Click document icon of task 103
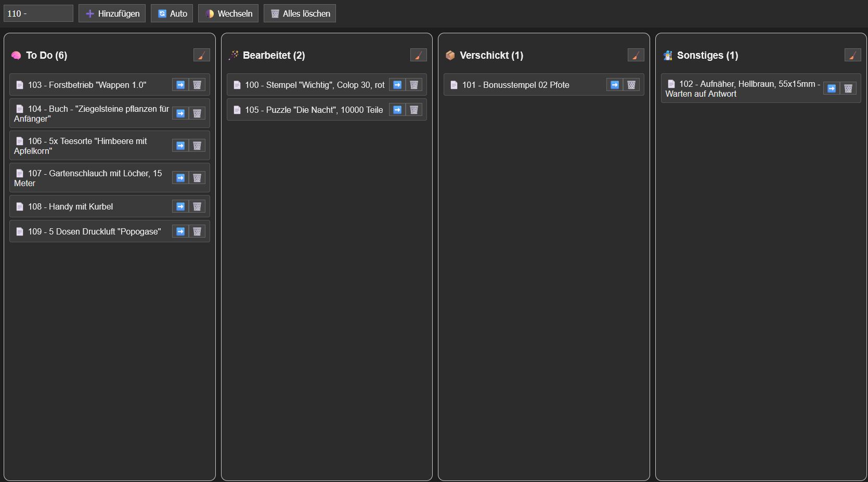 tap(20, 85)
